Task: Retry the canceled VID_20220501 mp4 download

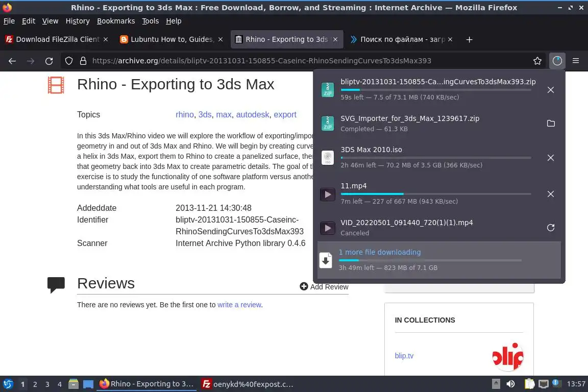Action: coord(551,228)
